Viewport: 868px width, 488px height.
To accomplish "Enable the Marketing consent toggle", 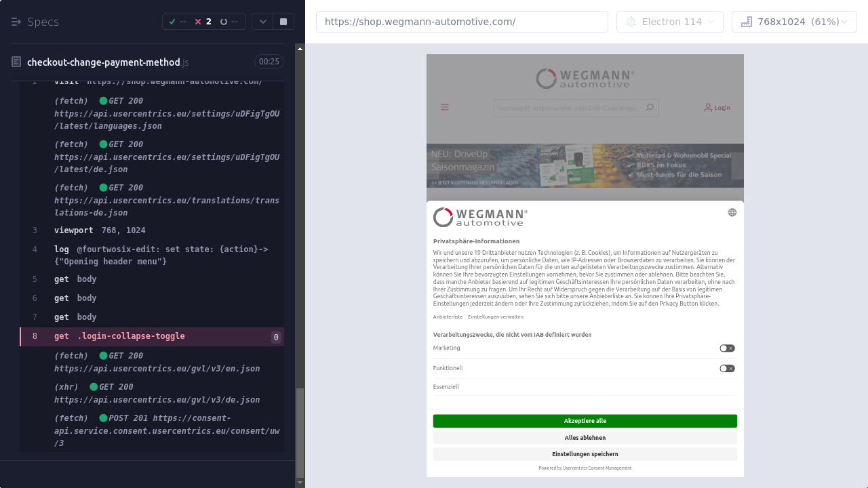I will (727, 348).
